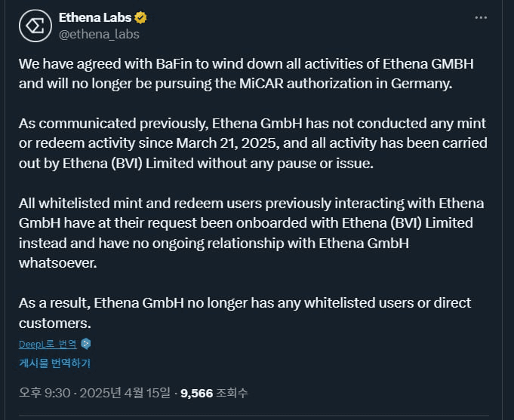
Task: Open the three-dot more options menu
Action: 482,17
